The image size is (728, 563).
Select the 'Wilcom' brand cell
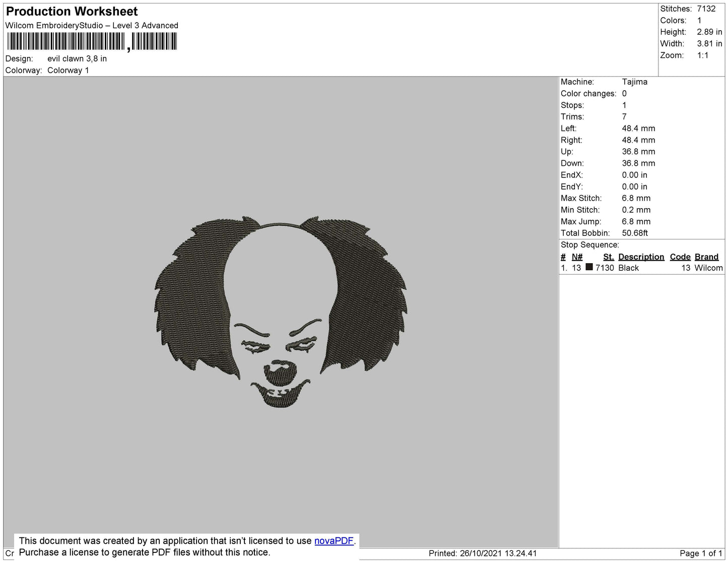tap(708, 268)
